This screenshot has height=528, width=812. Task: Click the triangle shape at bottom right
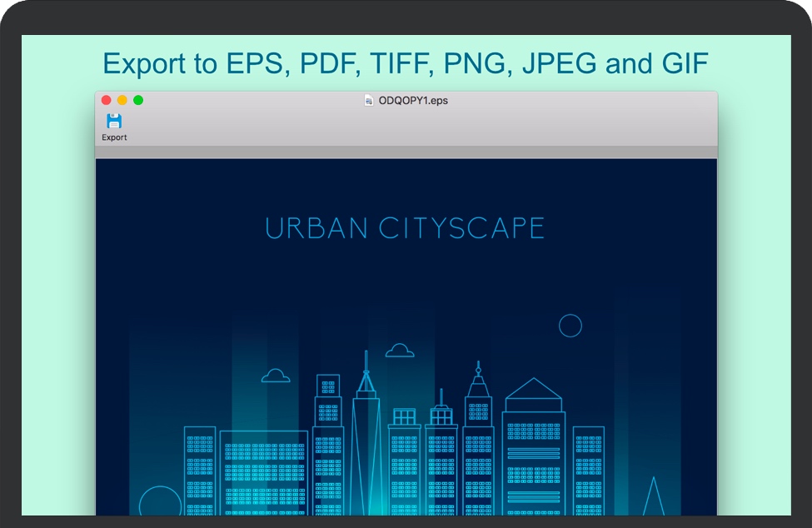point(653,497)
